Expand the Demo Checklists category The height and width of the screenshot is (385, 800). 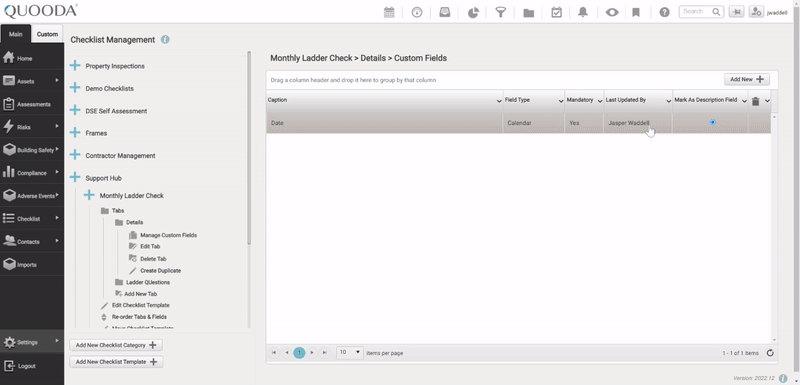click(x=75, y=88)
